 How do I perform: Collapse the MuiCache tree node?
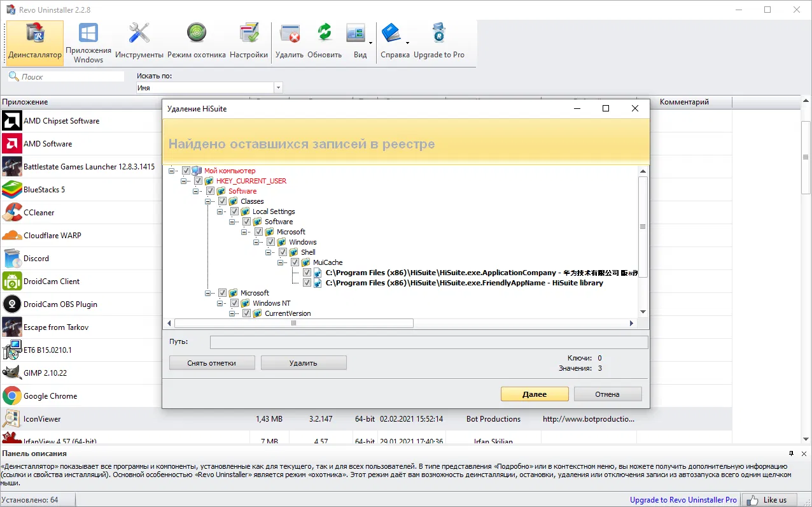281,262
